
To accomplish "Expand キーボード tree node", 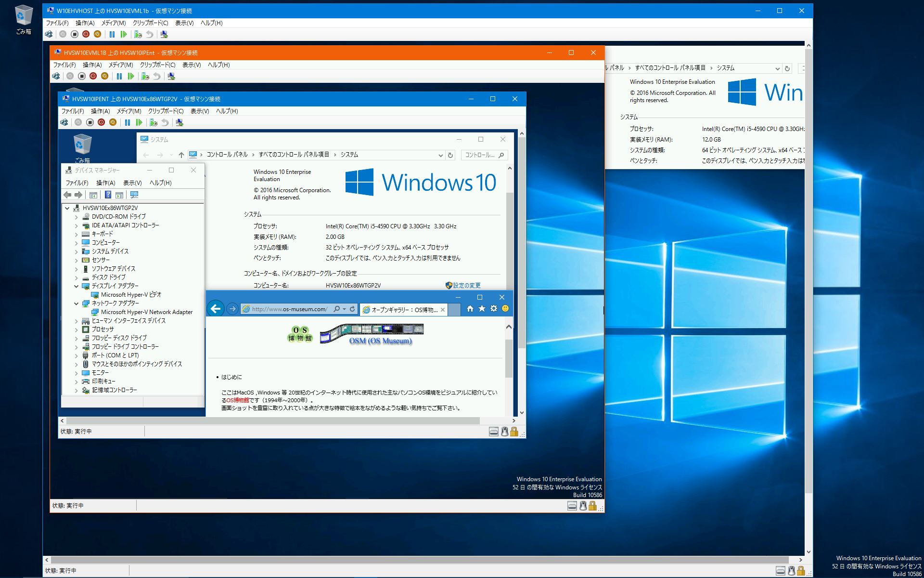I will 76,234.
